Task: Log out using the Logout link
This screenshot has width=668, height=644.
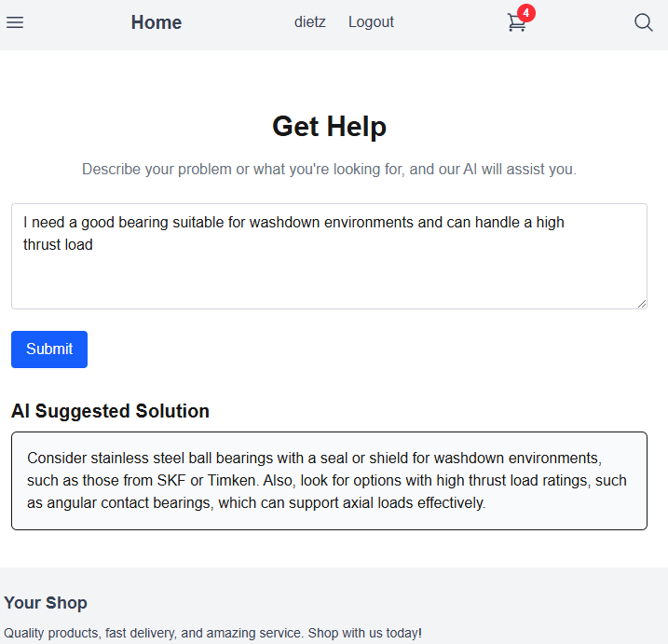Action: pyautogui.click(x=371, y=21)
